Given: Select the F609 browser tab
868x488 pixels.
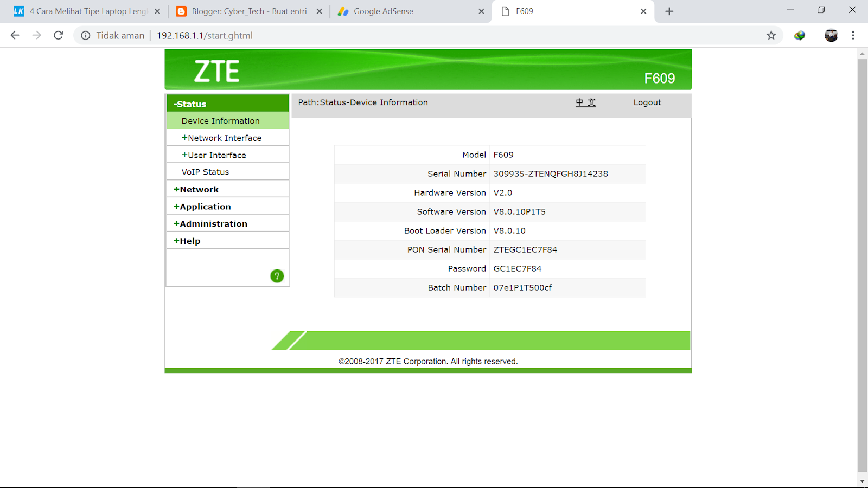Looking at the screenshot, I should click(573, 11).
